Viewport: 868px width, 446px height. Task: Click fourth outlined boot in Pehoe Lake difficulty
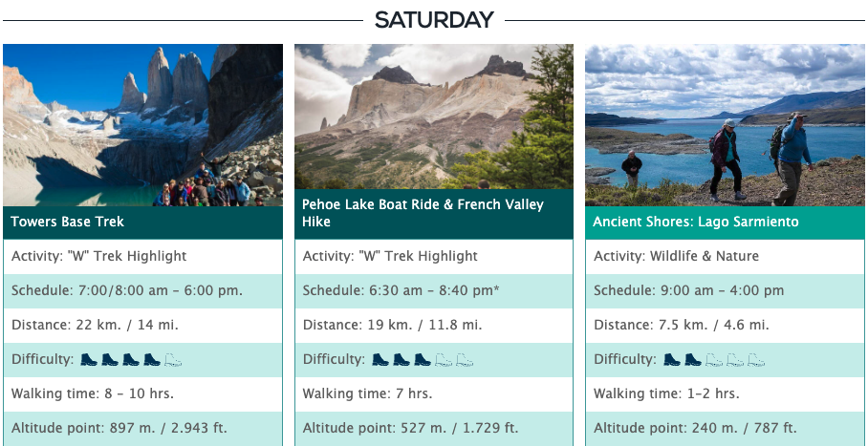pyautogui.click(x=443, y=360)
